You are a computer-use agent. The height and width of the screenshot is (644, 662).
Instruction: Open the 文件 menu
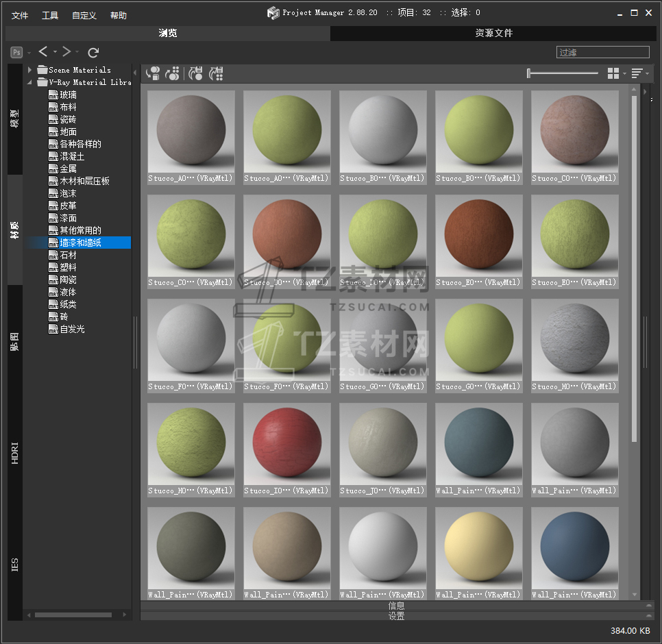20,15
